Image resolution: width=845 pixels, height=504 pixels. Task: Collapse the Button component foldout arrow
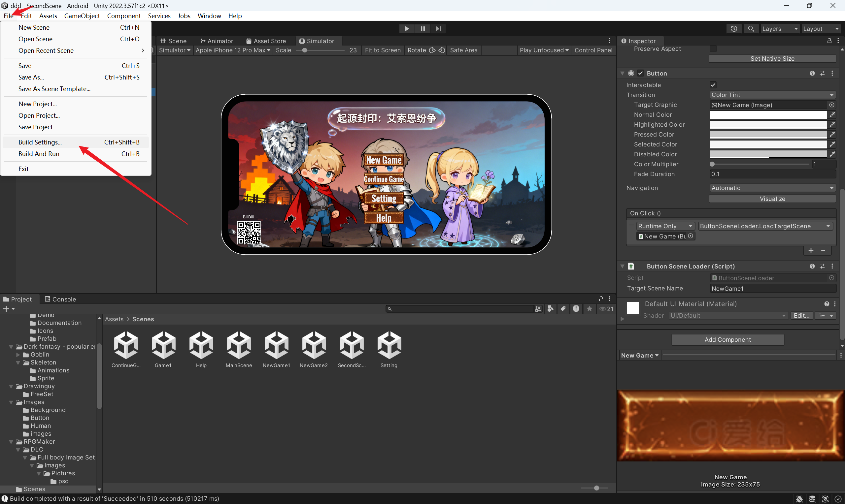click(623, 73)
